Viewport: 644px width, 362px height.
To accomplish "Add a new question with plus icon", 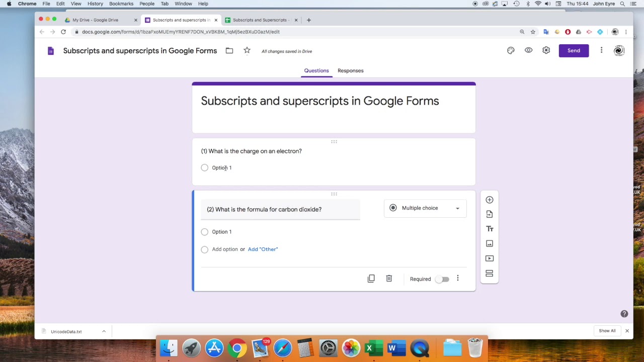I will 490,200.
